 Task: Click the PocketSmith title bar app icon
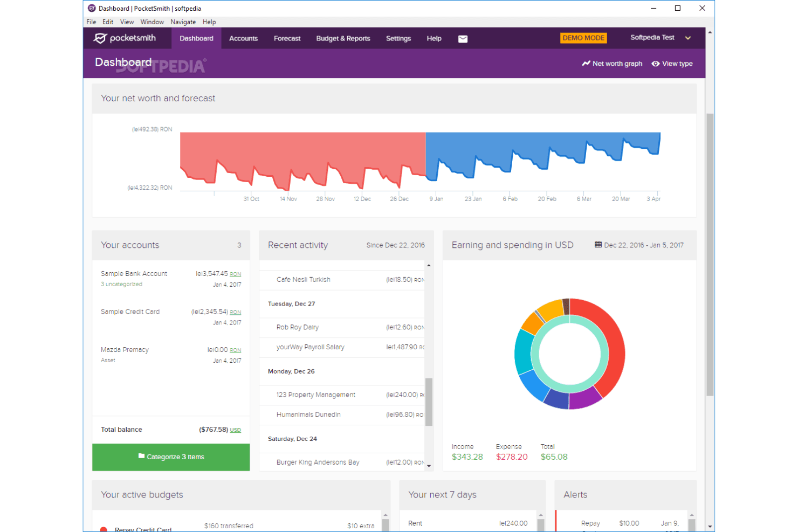click(x=92, y=8)
